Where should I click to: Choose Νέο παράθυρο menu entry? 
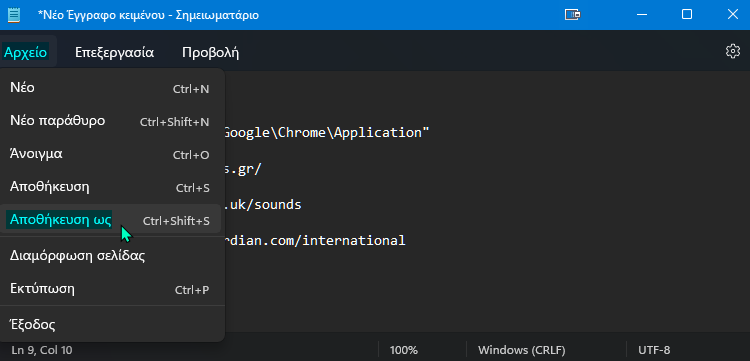111,121
